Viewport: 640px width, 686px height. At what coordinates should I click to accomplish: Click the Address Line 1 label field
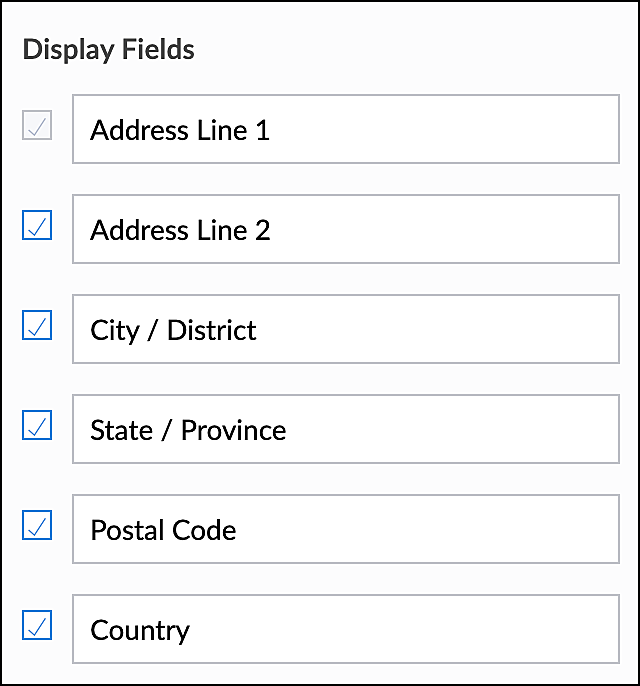point(345,129)
